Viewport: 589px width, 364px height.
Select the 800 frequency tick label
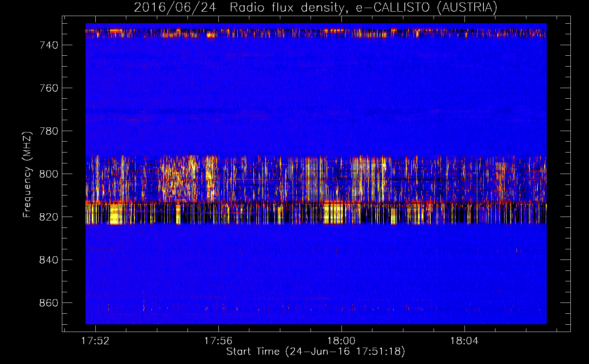49,174
